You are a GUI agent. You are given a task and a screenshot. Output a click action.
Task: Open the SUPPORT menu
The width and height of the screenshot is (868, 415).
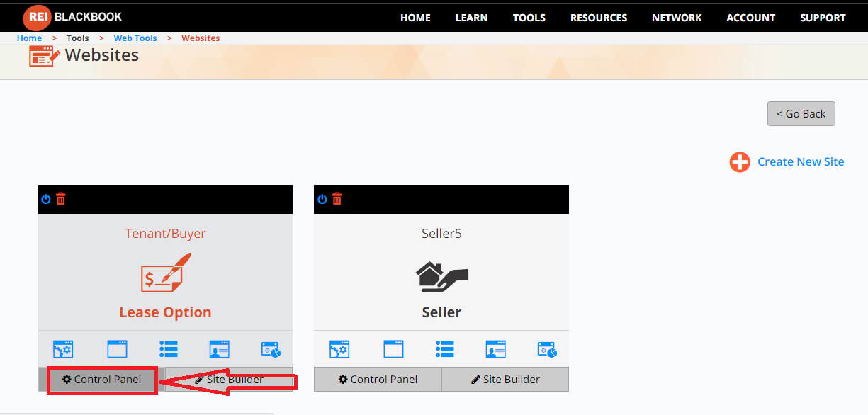tap(823, 18)
